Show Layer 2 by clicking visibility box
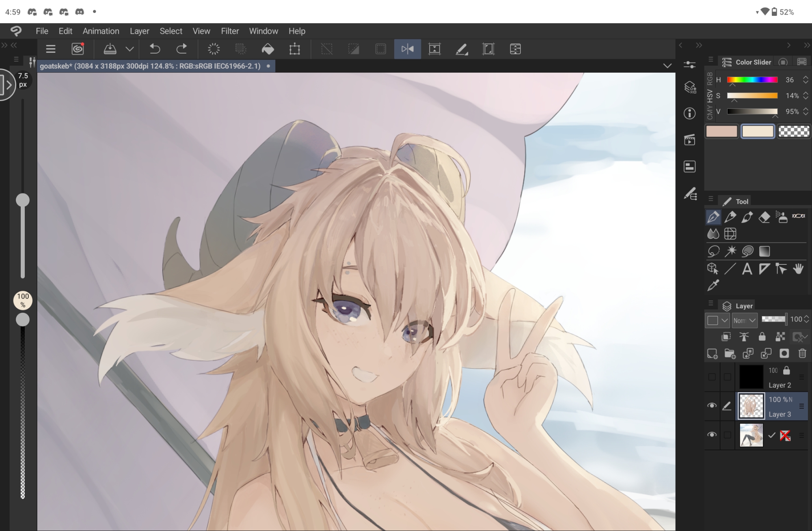 point(712,377)
